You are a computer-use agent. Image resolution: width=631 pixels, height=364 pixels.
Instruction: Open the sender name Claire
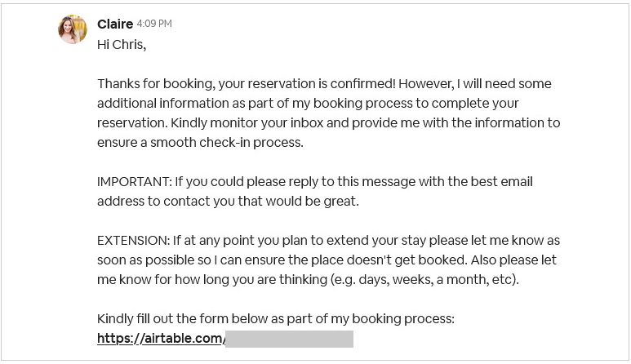pyautogui.click(x=115, y=24)
